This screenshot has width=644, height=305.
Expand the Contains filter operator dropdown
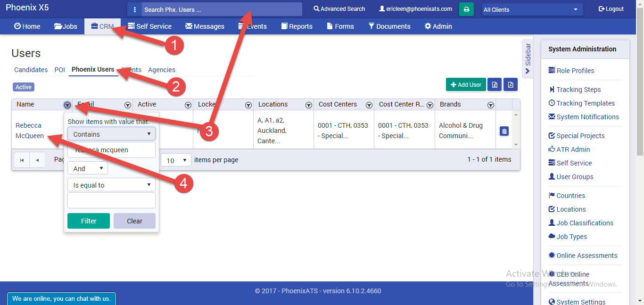(111, 134)
